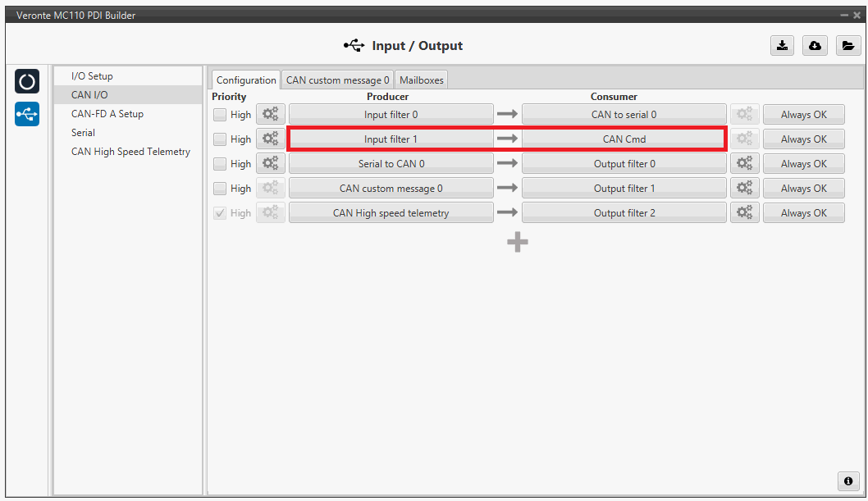Select the circular Veronte icon in left sidebar

(27, 82)
